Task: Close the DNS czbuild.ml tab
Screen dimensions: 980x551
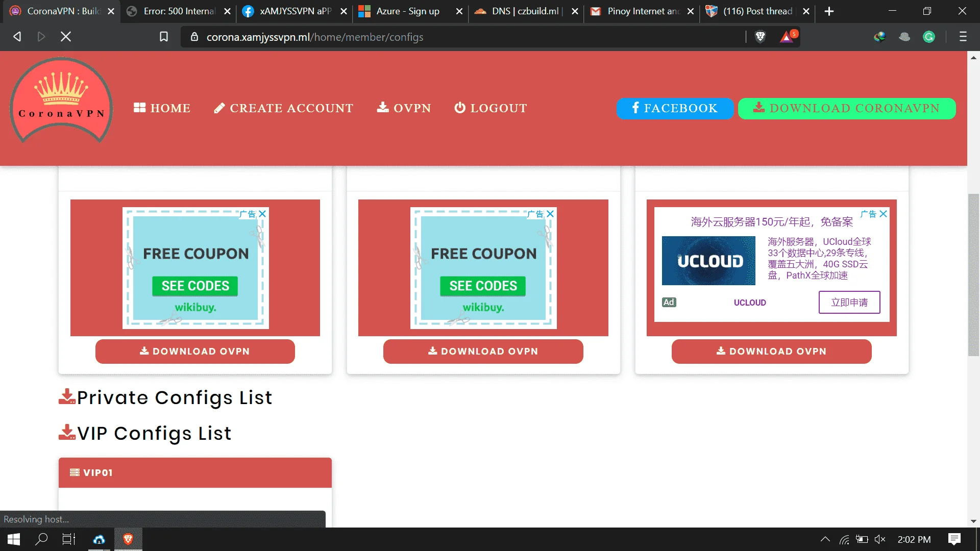Action: 575,11
